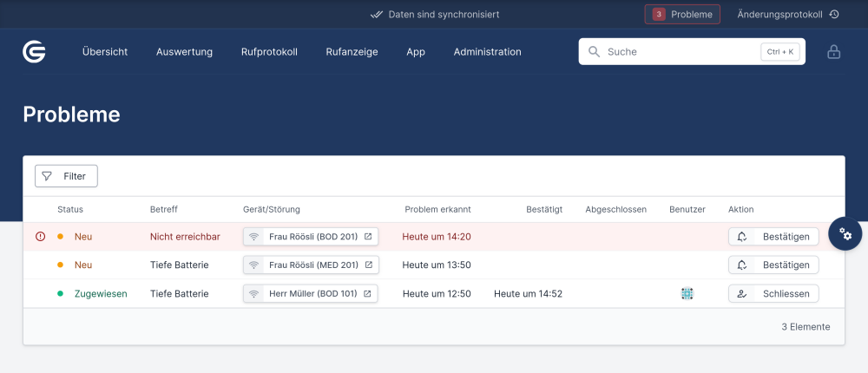Open the Änderungsprotokoll change log
The height and width of the screenshot is (373, 868).
click(787, 15)
